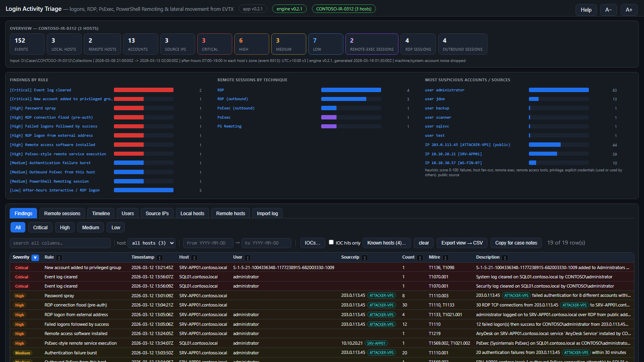The width and height of the screenshot is (644, 362).
Task: Click the sort icon beside Timestamp header
Action: (x=160, y=258)
